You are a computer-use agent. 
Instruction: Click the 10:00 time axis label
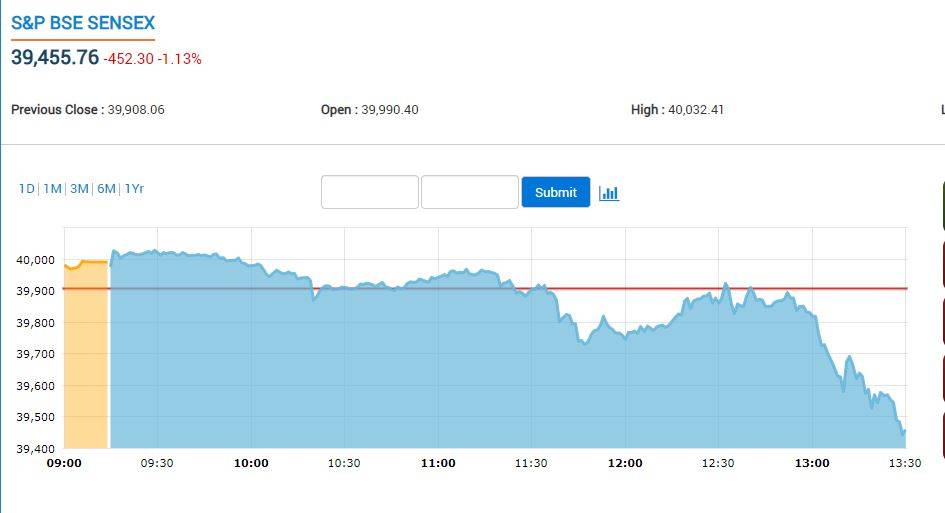(251, 463)
